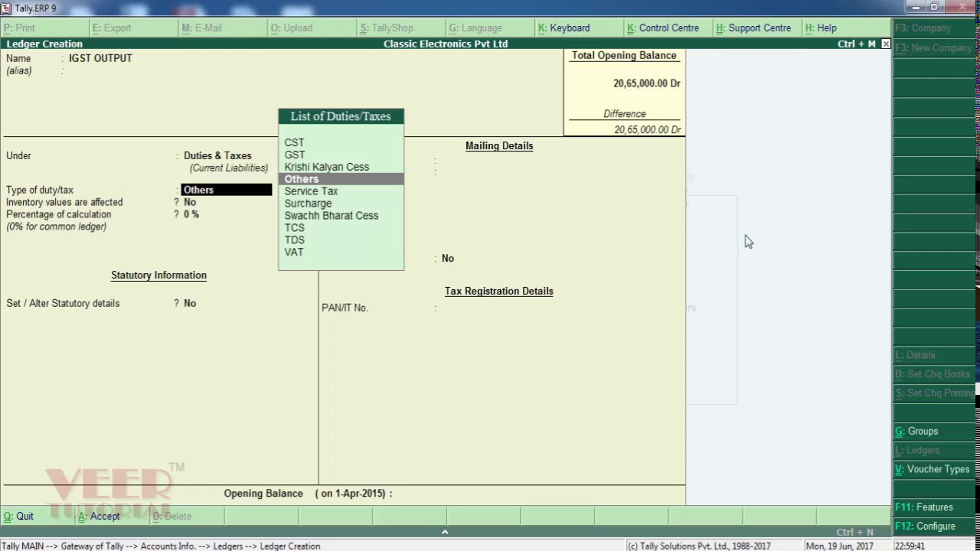Click the E-Mail top bar button
980x551 pixels.
point(223,28)
